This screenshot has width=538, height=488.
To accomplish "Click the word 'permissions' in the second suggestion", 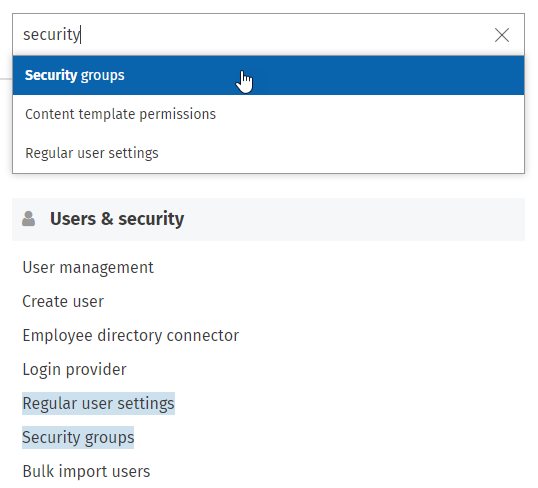I will pos(177,114).
